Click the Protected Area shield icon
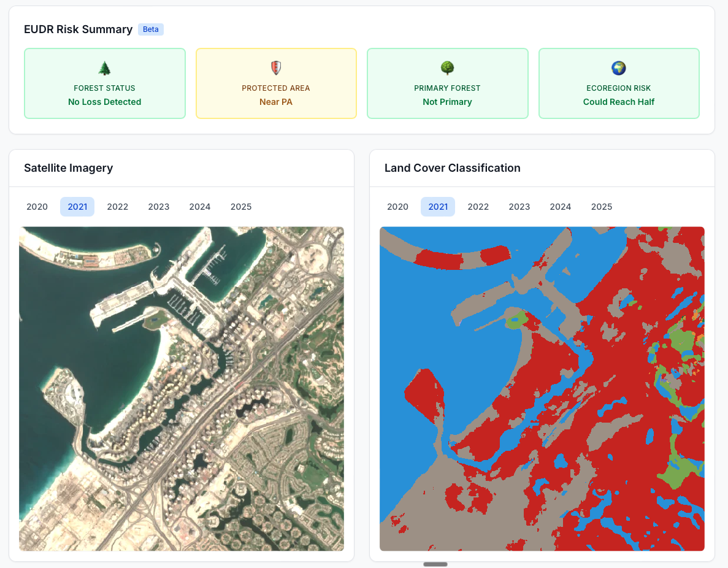 point(276,68)
